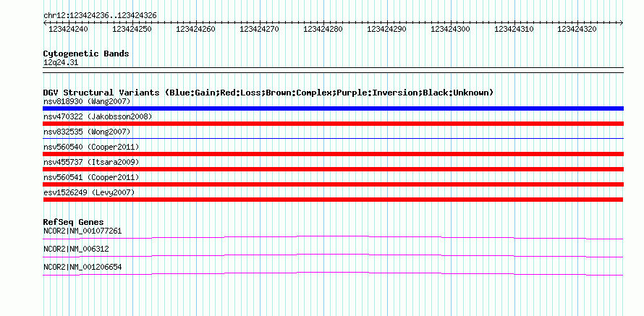Click the red loss bar for nsv560541
The image size is (644, 316).
pos(333,184)
